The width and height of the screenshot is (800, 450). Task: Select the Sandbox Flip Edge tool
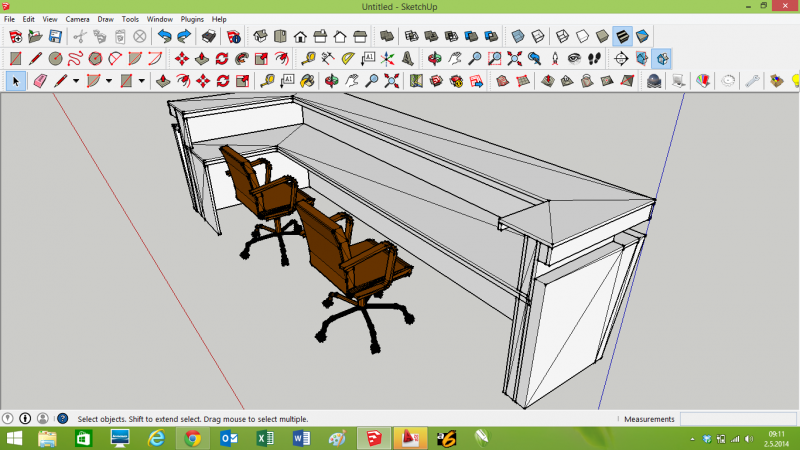(627, 81)
